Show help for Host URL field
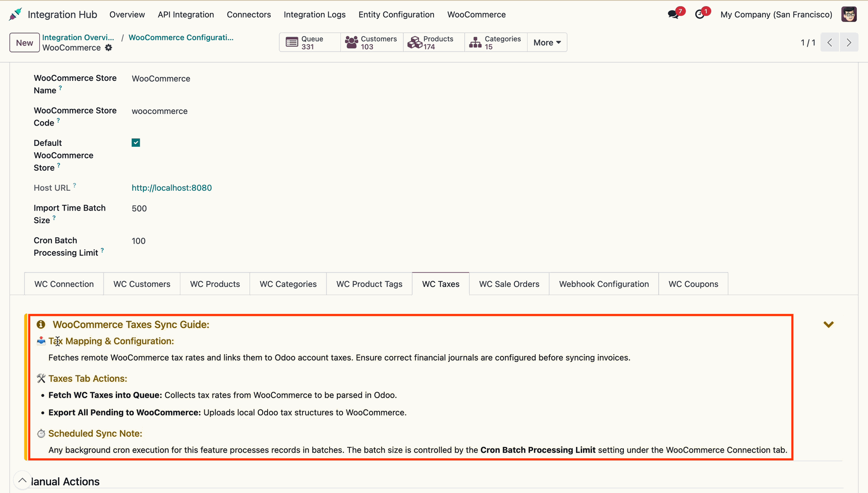 (x=75, y=185)
